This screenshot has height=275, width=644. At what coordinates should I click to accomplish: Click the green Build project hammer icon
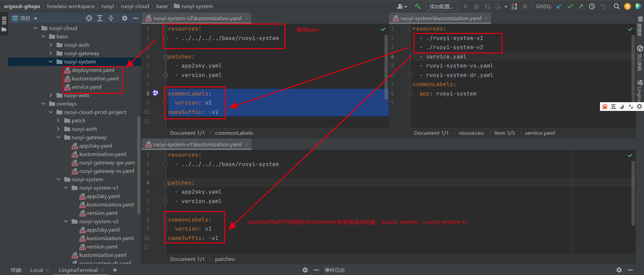tap(417, 6)
